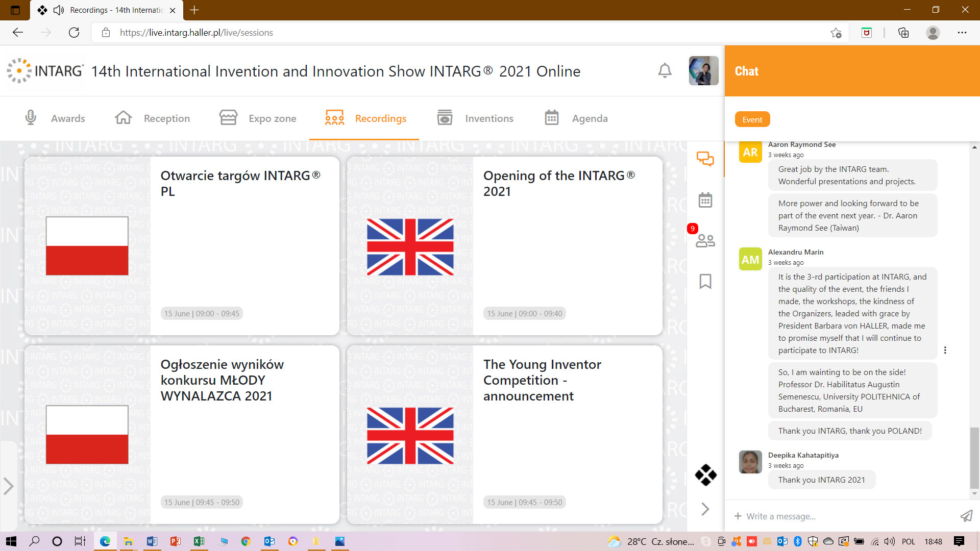This screenshot has height=551, width=980.
Task: Open a new browser tab
Action: click(194, 10)
